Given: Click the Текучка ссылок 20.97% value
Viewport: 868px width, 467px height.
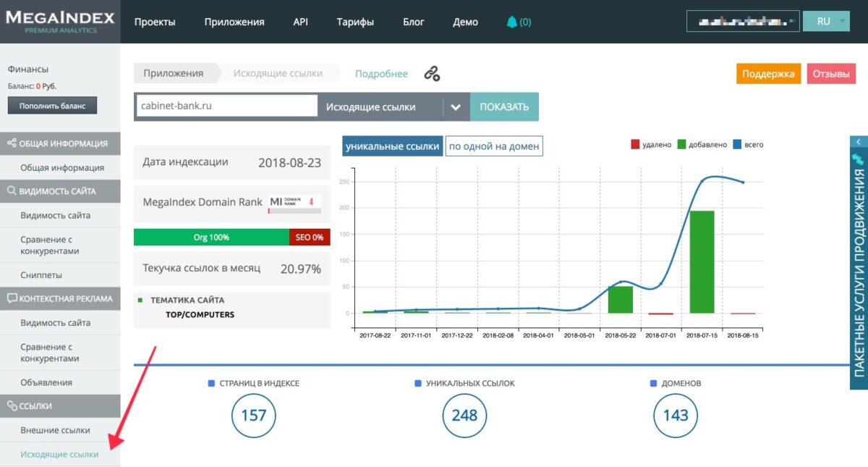Looking at the screenshot, I should coord(301,269).
